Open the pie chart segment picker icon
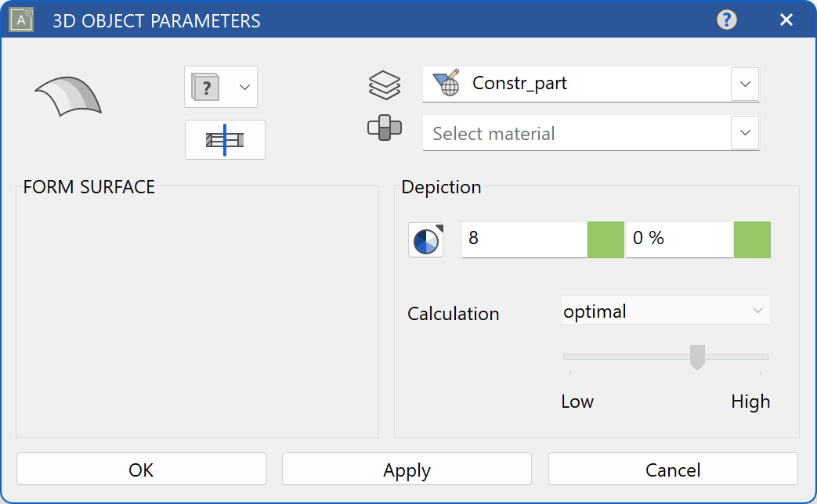Image resolution: width=817 pixels, height=504 pixels. click(425, 239)
